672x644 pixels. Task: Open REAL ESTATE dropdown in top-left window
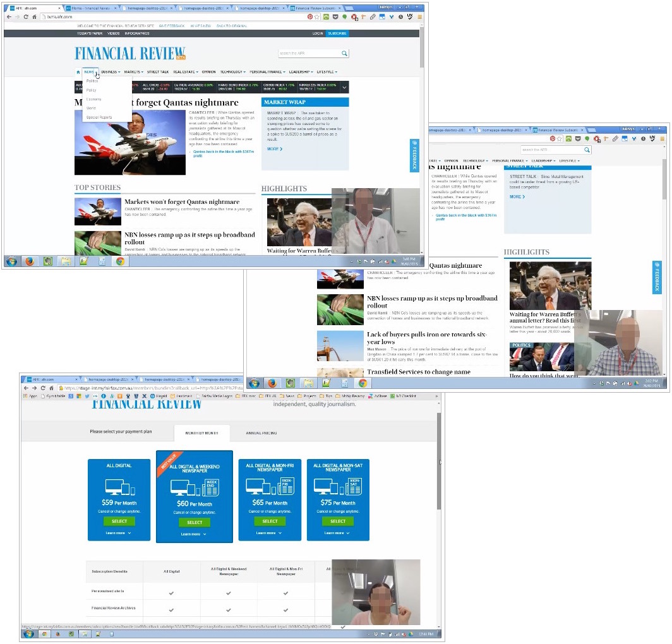pos(186,72)
